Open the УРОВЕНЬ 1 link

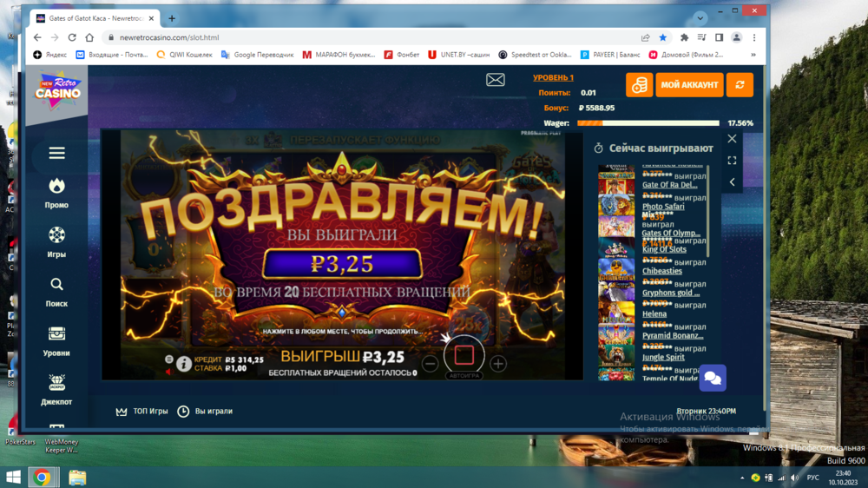553,78
